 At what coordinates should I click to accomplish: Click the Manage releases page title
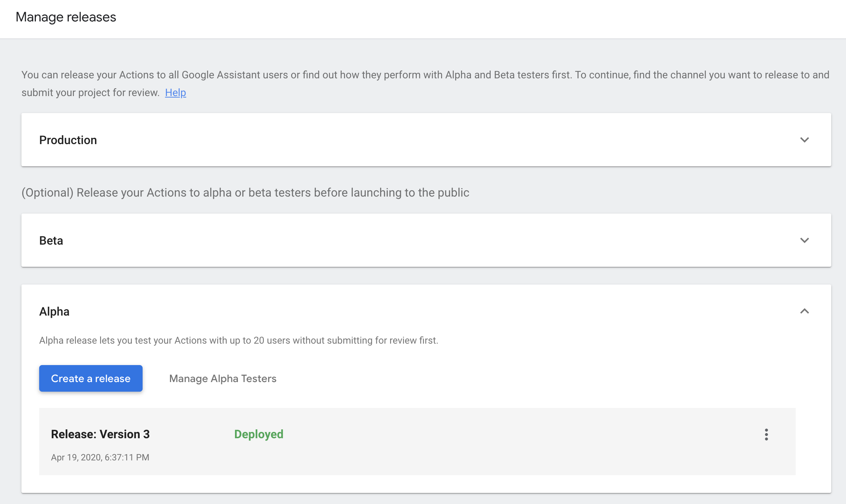(x=66, y=17)
